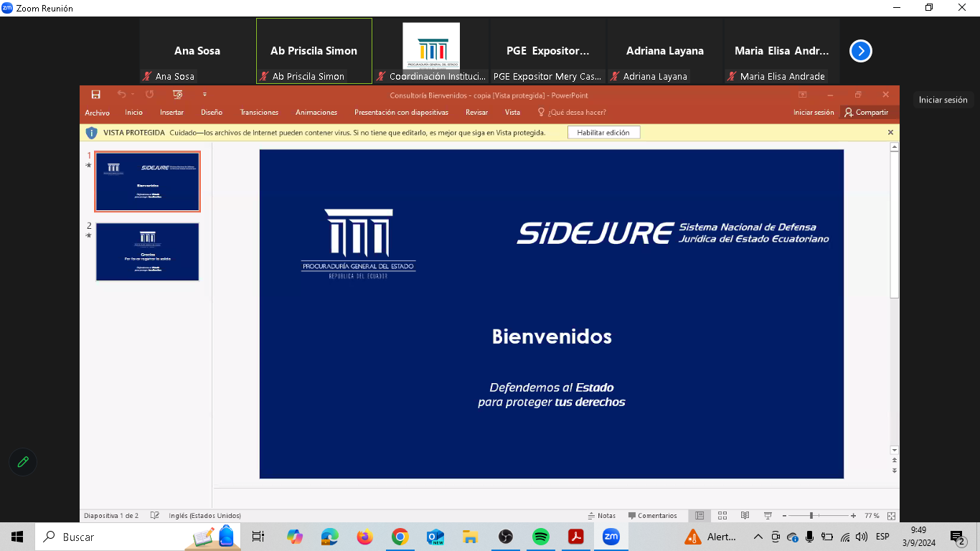The image size is (980, 551).
Task: Click the Normal view icon in status bar
Action: click(x=699, y=516)
